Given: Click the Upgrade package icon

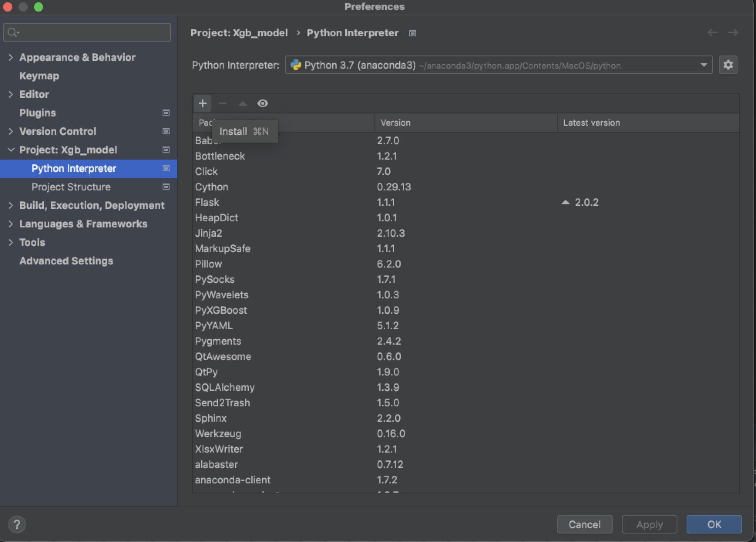Looking at the screenshot, I should [x=242, y=103].
